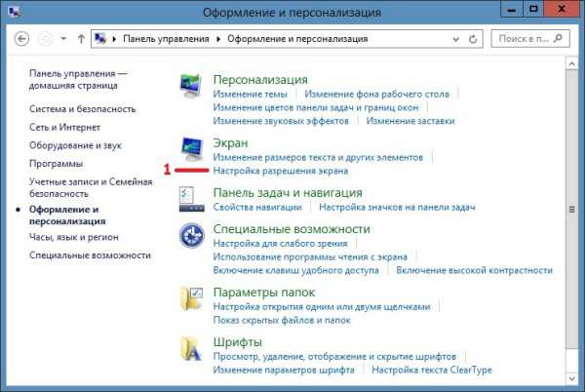Click Свойства навигации link

tap(257, 207)
